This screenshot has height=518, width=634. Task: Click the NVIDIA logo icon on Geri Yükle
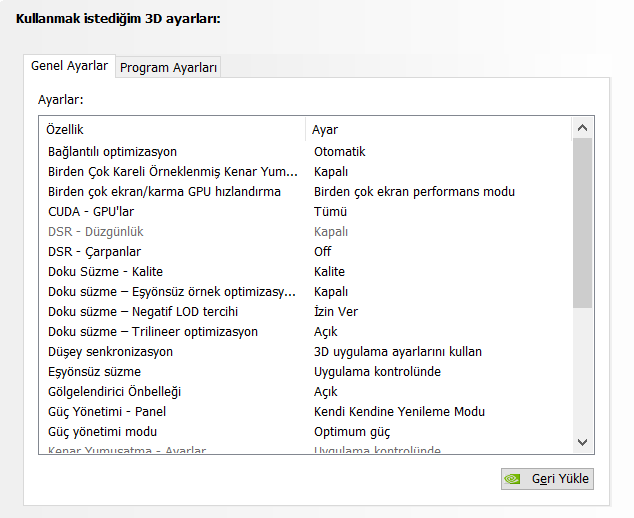click(x=512, y=479)
